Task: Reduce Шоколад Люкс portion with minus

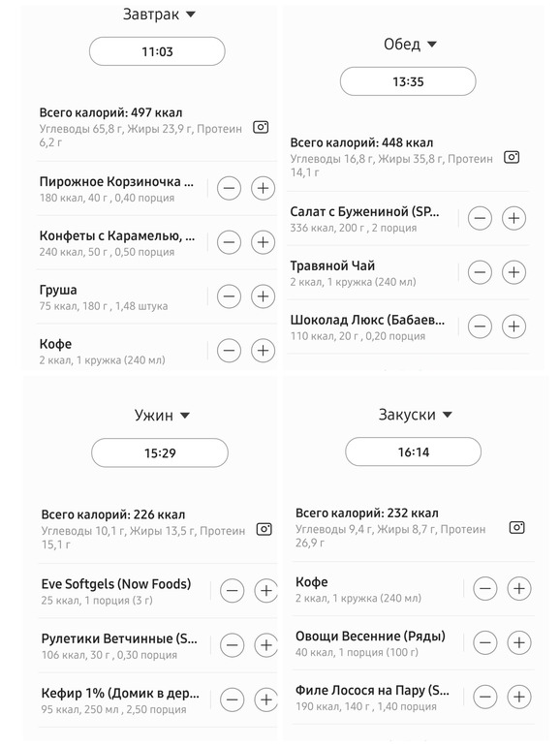Action: coord(480,326)
